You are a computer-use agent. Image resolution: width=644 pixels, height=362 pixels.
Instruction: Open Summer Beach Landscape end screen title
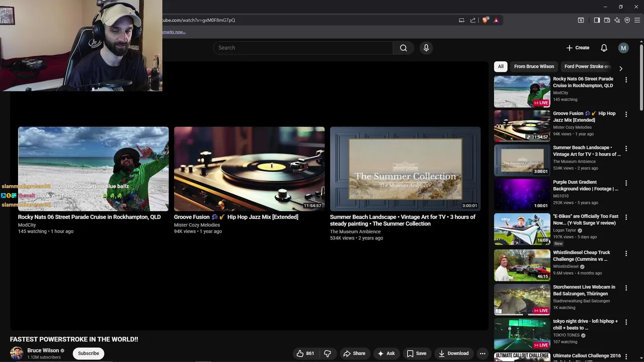click(x=403, y=220)
